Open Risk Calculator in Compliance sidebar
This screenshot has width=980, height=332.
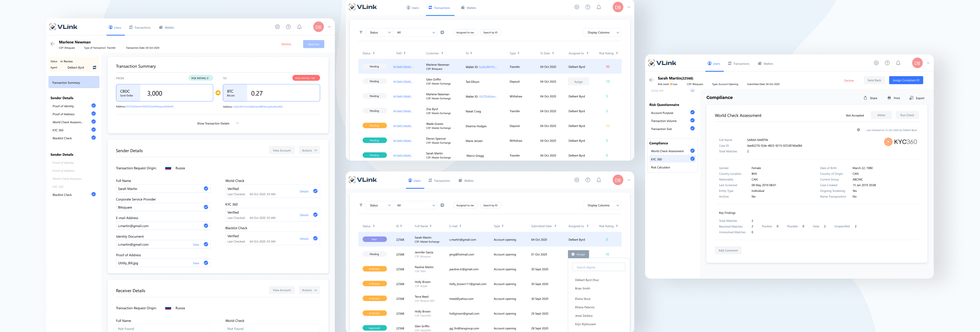[660, 167]
